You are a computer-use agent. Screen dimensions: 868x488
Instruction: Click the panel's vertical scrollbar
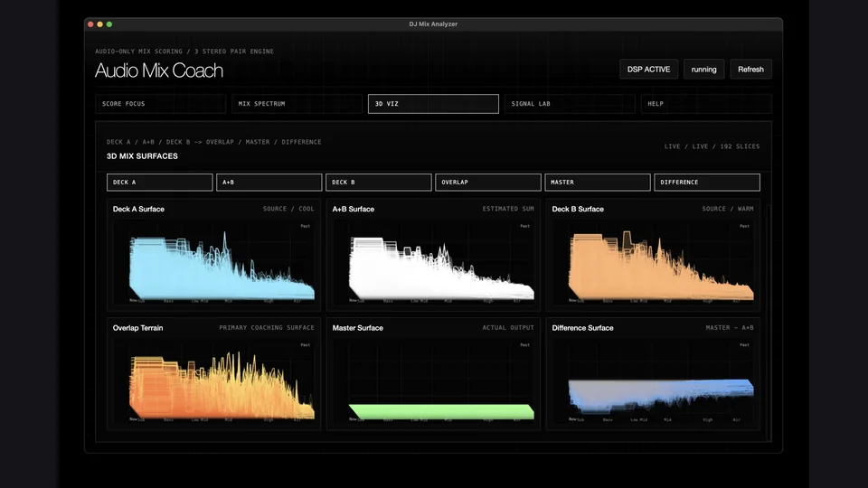[x=768, y=322]
